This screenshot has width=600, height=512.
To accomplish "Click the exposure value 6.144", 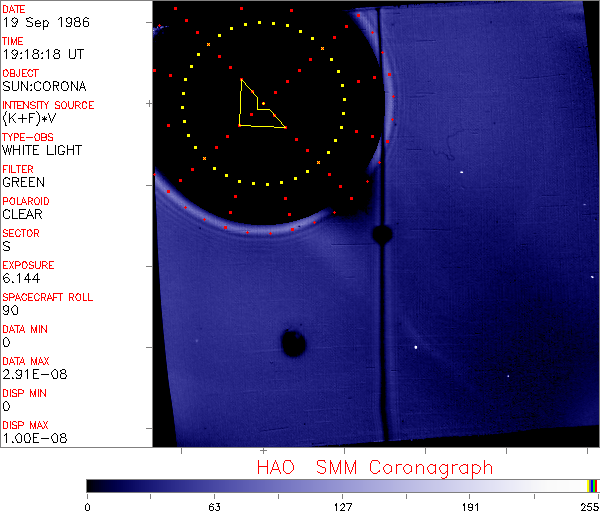I will (x=21, y=278).
